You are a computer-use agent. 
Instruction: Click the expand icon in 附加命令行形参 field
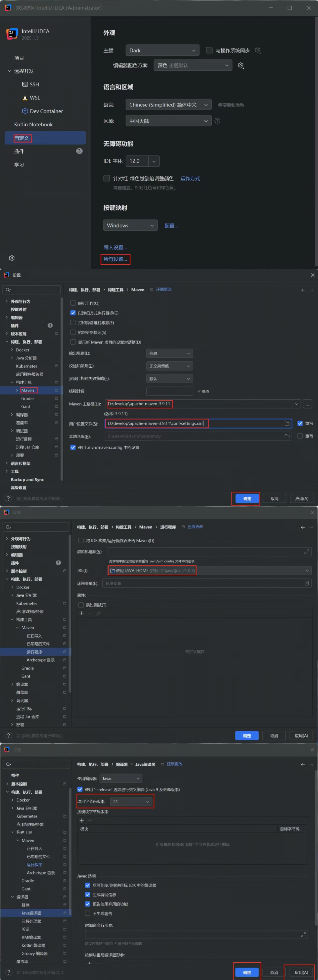pos(303,935)
